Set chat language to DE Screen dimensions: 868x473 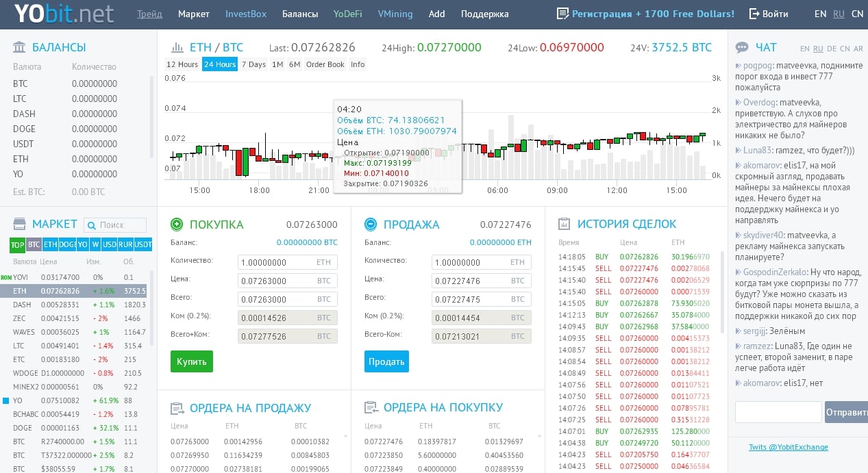click(832, 49)
